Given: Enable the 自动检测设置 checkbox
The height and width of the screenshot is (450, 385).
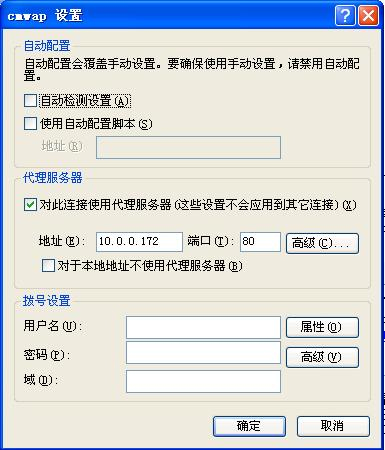Looking at the screenshot, I should coord(30,100).
